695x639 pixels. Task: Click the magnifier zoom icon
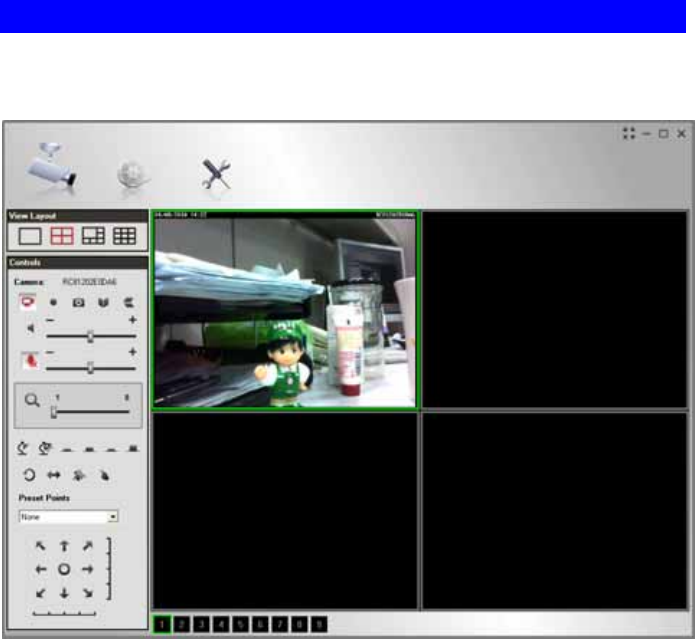pyautogui.click(x=32, y=400)
